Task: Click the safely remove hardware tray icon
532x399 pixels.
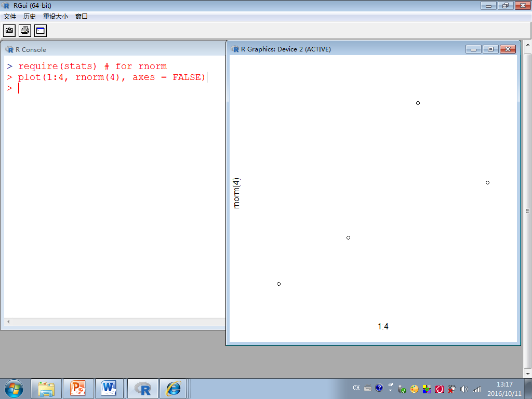Action: tap(402, 389)
